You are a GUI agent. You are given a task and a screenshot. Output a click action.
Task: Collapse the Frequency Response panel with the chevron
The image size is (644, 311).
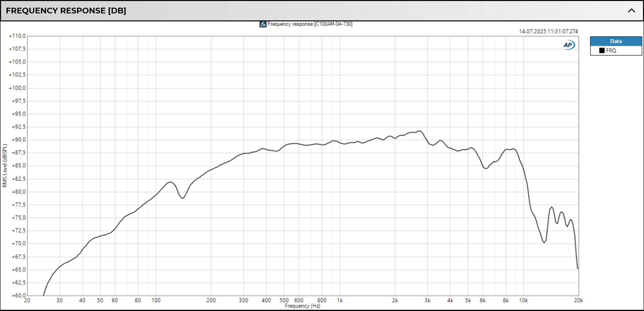[x=631, y=11]
